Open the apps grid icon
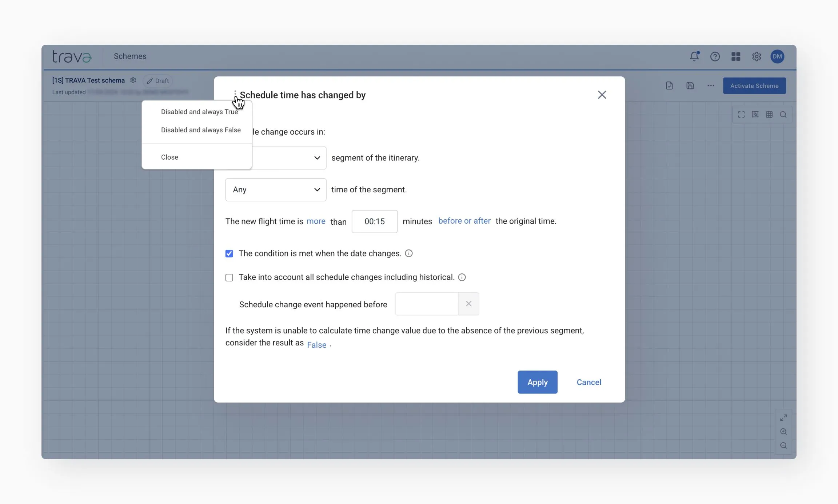Image resolution: width=838 pixels, height=504 pixels. pyautogui.click(x=736, y=56)
